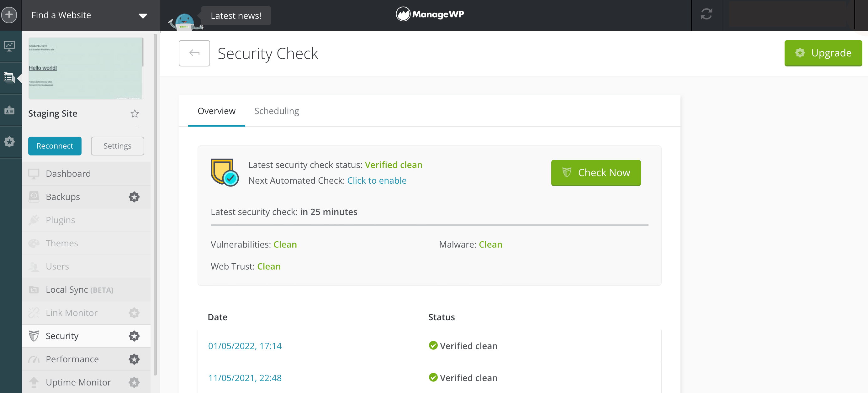Screen dimensions: 868x393
Task: Click the Reconnect button
Action: pos(55,146)
